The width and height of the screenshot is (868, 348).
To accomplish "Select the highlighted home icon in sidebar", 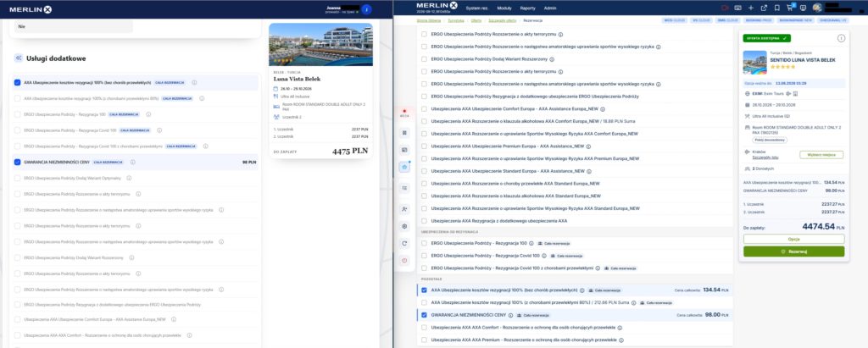I will tap(404, 167).
